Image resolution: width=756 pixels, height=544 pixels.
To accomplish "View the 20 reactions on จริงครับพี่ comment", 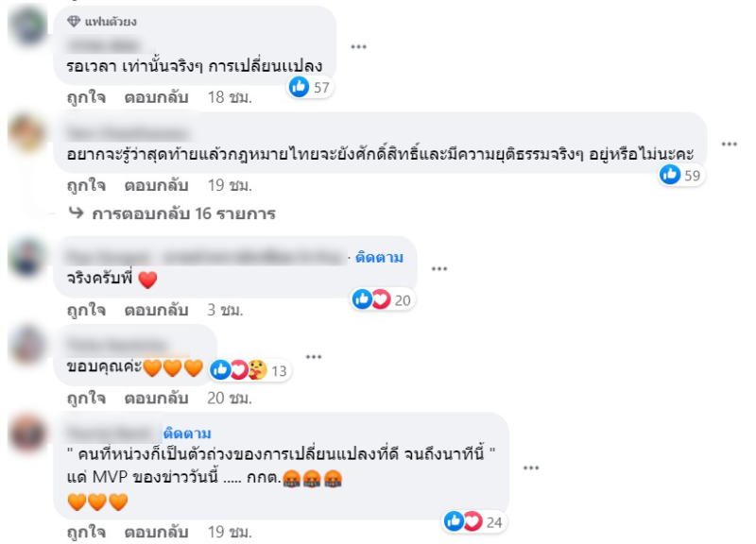I will (x=382, y=299).
